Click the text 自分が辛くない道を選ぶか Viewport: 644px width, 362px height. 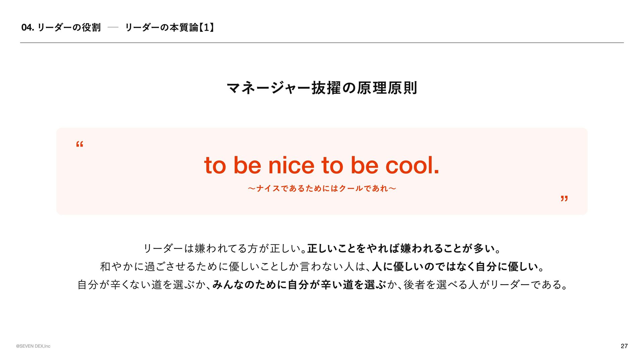tap(141, 285)
